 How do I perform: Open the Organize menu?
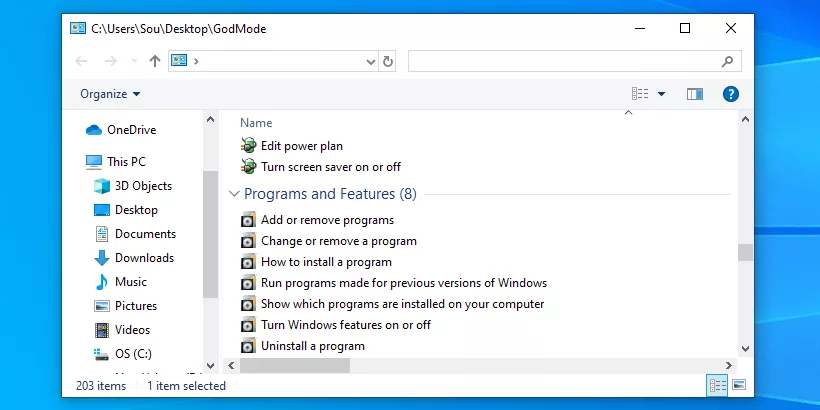point(110,94)
